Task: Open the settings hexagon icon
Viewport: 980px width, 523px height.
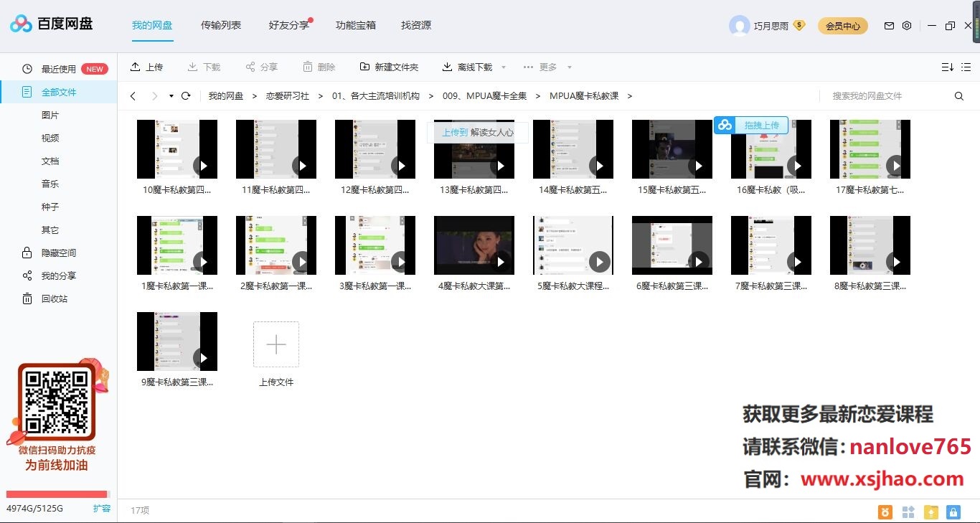Action: point(907,26)
